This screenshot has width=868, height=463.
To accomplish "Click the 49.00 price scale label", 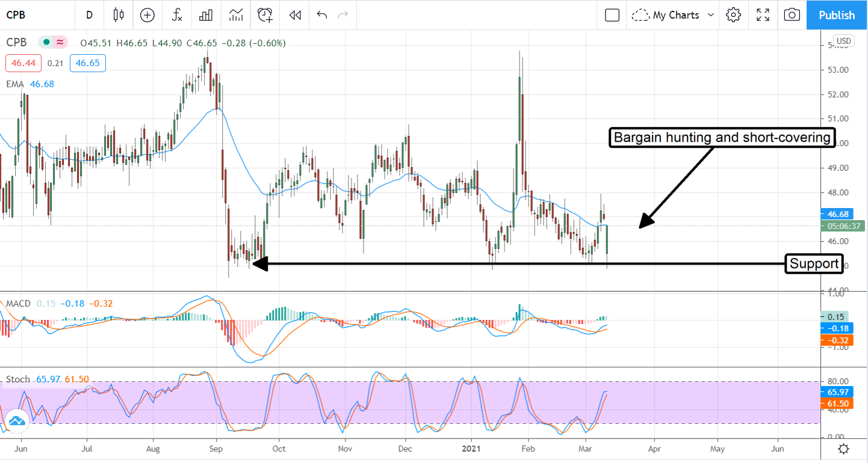I will [839, 168].
